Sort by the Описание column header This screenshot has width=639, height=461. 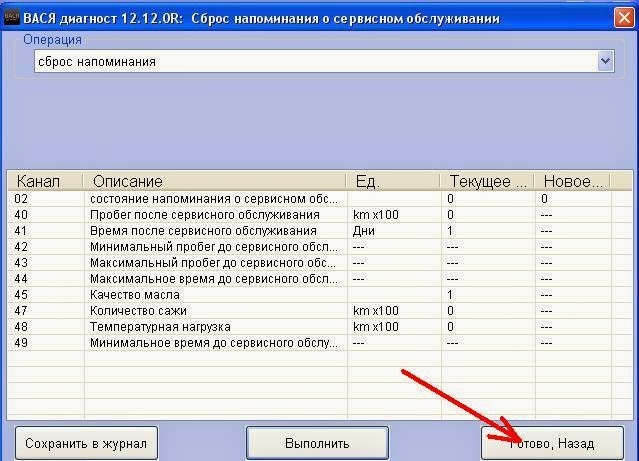pos(215,181)
